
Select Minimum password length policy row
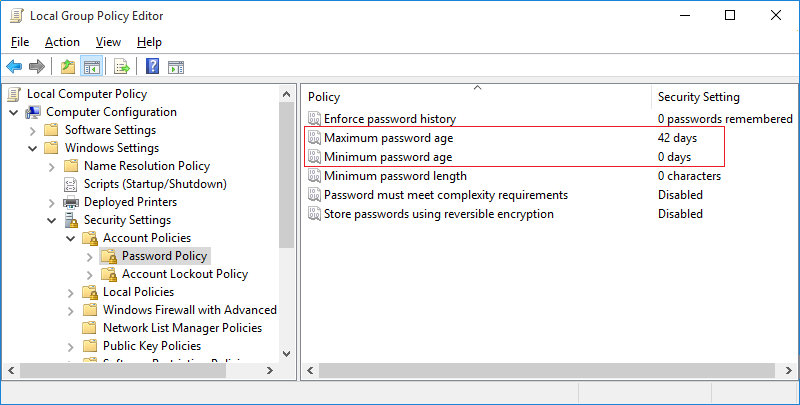click(396, 176)
